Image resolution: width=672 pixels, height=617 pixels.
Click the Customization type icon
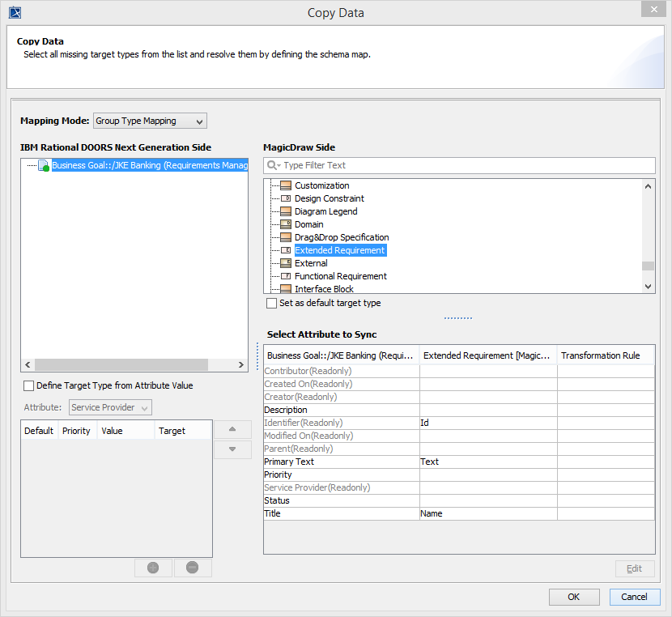(286, 185)
